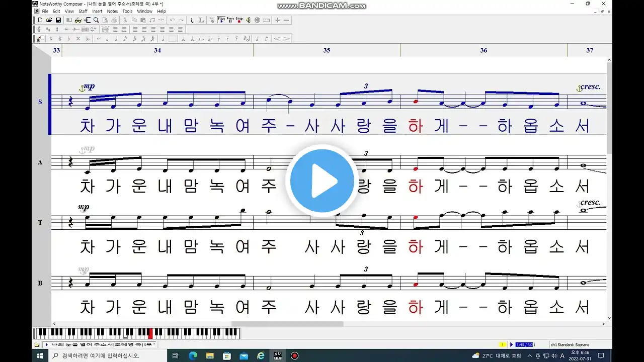Screen dimensions: 644x362
Task: Open the Notes menu
Action: point(112,11)
